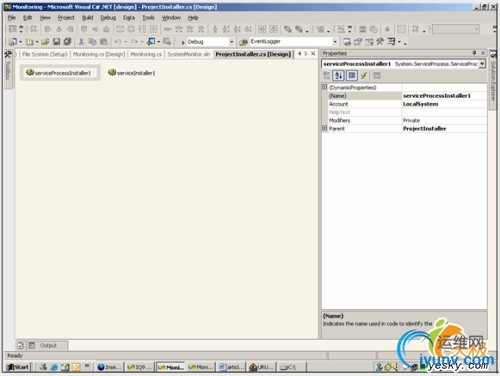Click the Modifiers value Private
This screenshot has width=500, height=376.
tap(411, 120)
